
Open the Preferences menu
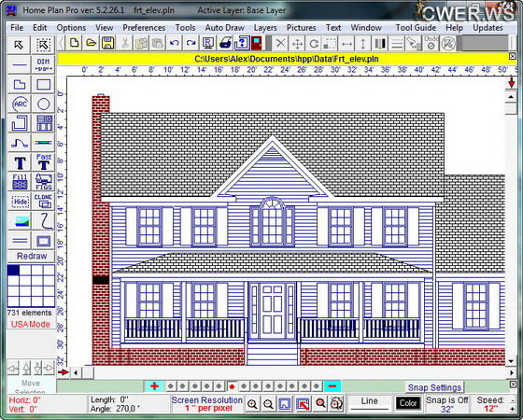pos(144,28)
